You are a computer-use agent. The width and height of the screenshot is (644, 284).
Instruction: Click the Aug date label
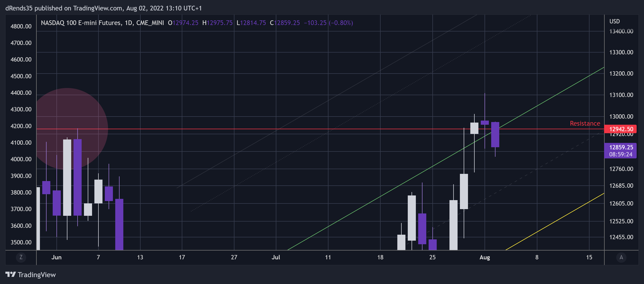[x=485, y=257]
